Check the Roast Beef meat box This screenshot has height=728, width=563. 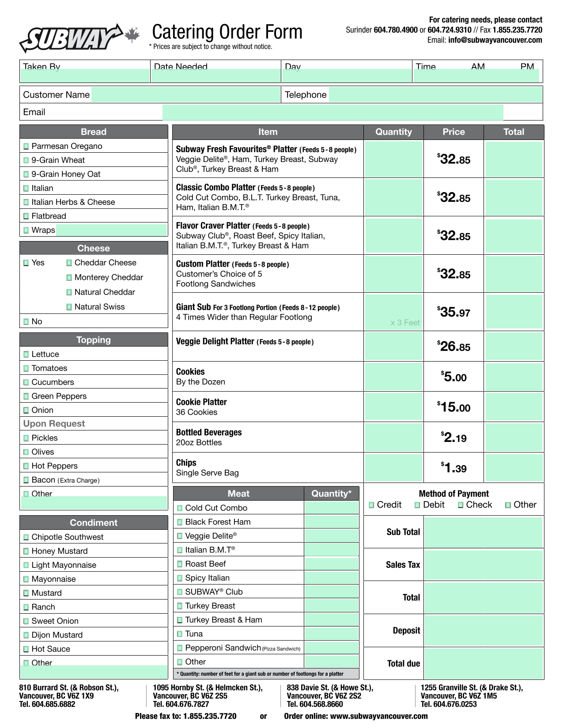point(180,564)
